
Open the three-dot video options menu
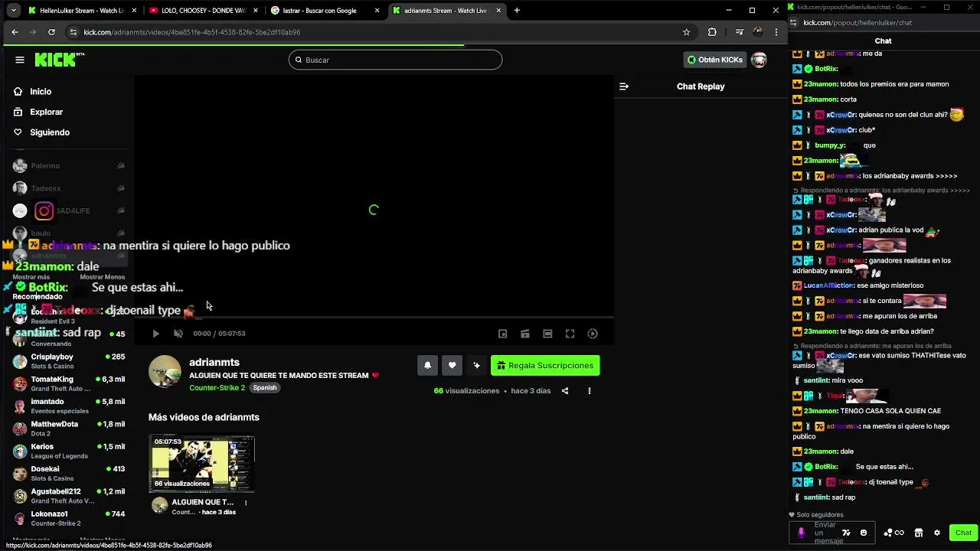[589, 391]
